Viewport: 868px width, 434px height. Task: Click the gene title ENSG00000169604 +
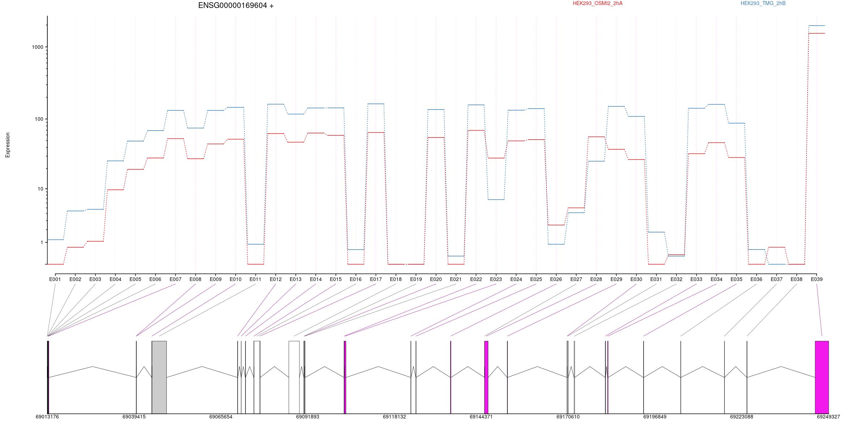236,5
